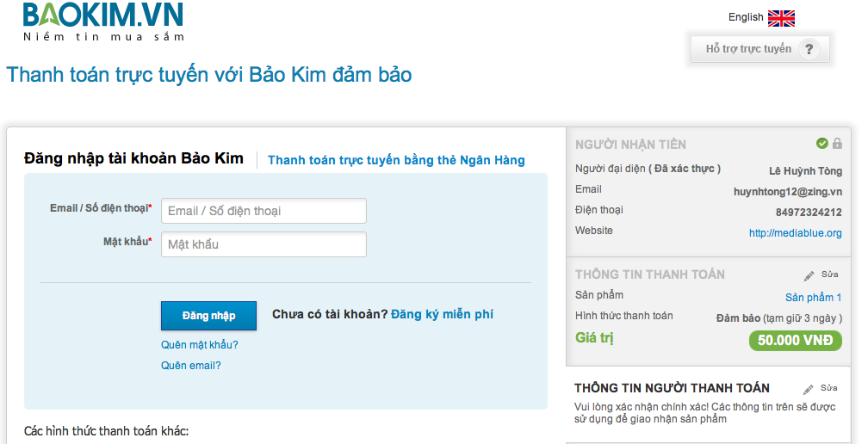The width and height of the screenshot is (868, 444).
Task: Click the padlock security icon
Action: (837, 144)
